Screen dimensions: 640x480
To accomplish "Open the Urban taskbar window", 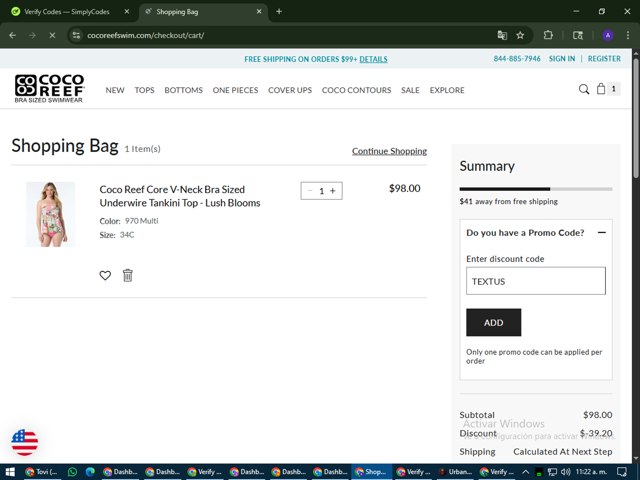I will coord(456,472).
